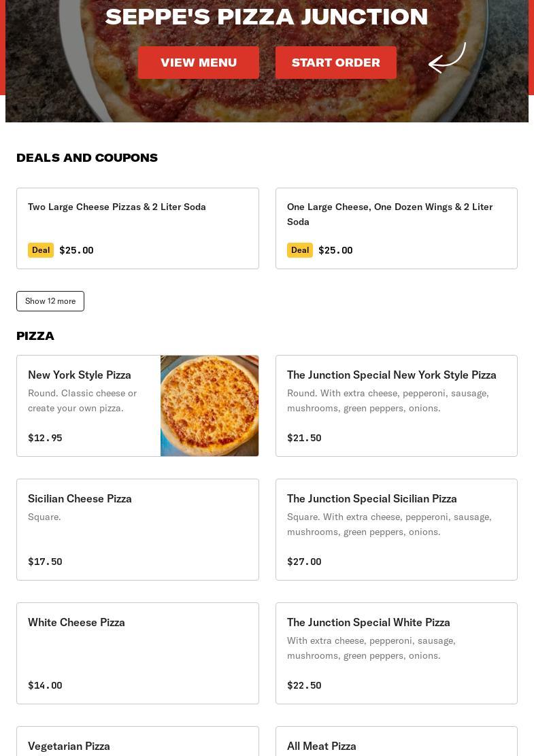Open the New York Style Pizza photo
Screen dimensions: 534x756
(x=210, y=406)
